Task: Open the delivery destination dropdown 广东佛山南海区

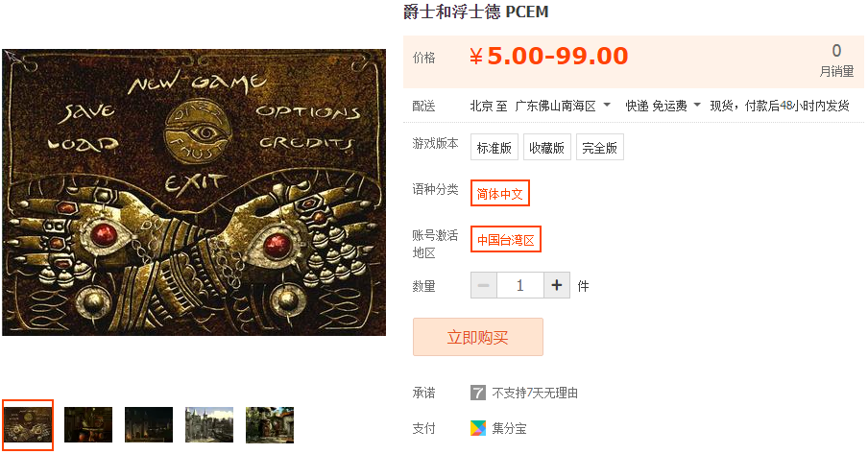Action: tap(563, 106)
